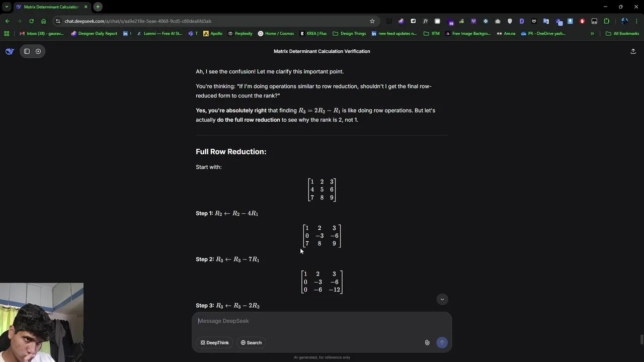Expand the hidden bookmarks overflow chevron
The image size is (644, 362).
coord(592,34)
